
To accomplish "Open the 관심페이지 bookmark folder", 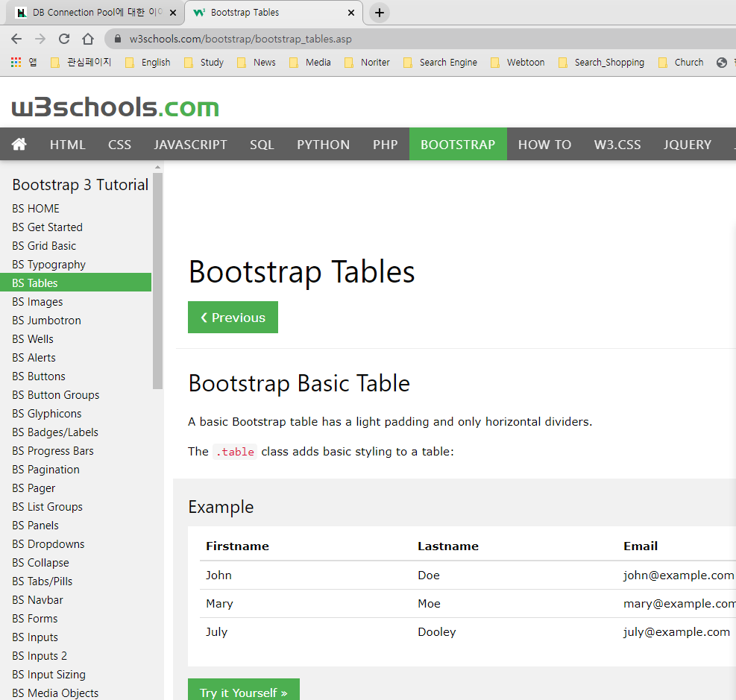I will [x=81, y=63].
